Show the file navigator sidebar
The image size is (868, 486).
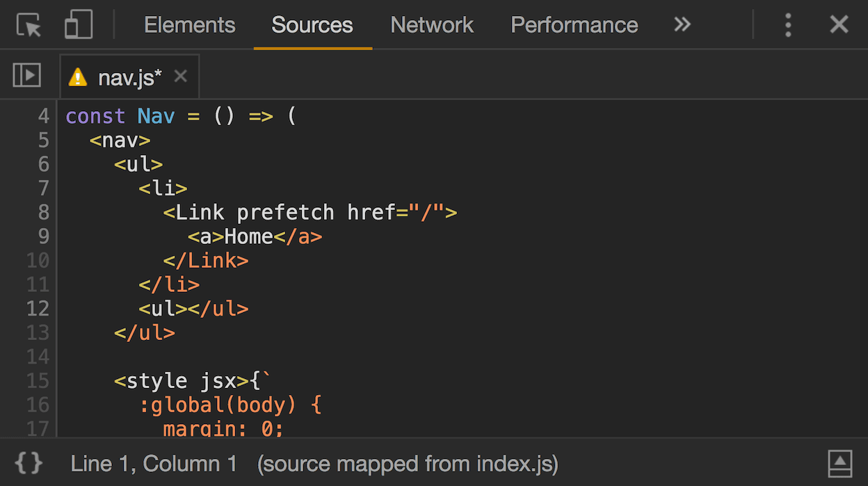click(x=27, y=76)
